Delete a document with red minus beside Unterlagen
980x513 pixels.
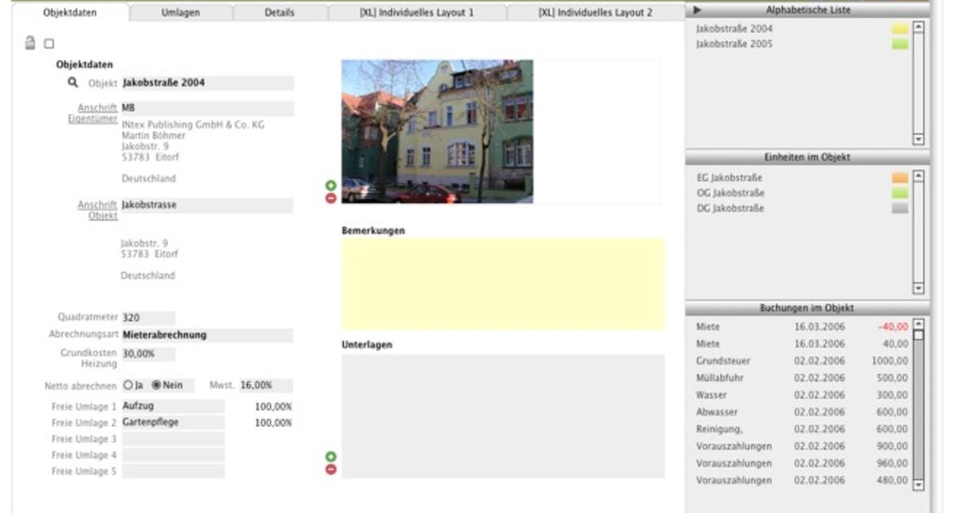click(329, 471)
